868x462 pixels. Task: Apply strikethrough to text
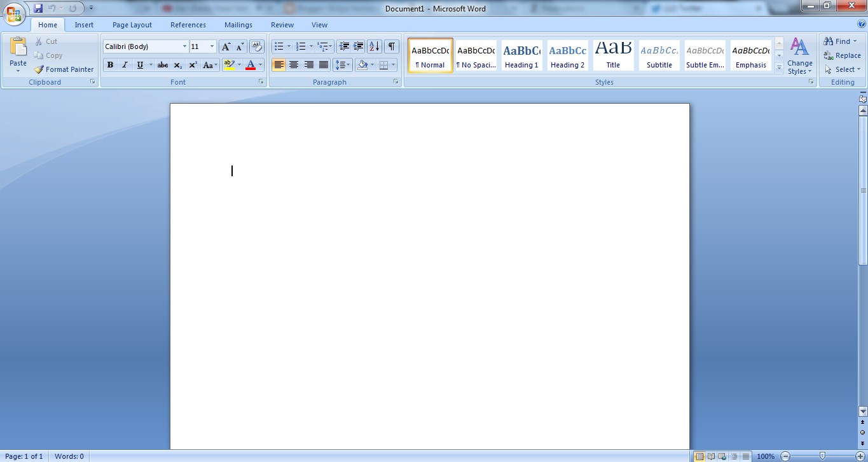tap(162, 64)
